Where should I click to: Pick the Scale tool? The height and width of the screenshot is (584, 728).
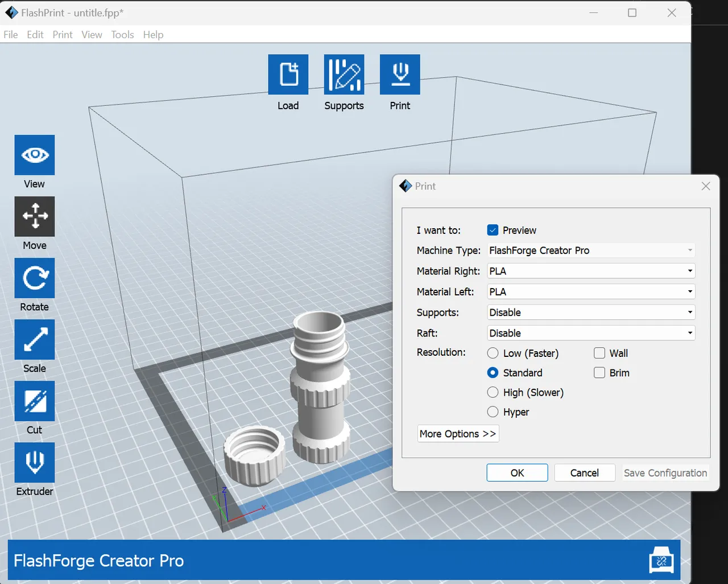click(x=35, y=339)
